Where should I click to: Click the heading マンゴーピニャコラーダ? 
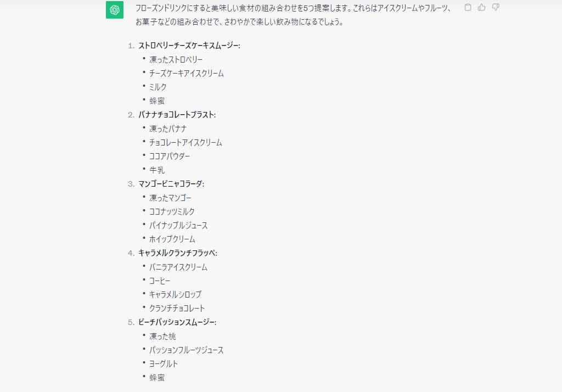click(171, 184)
